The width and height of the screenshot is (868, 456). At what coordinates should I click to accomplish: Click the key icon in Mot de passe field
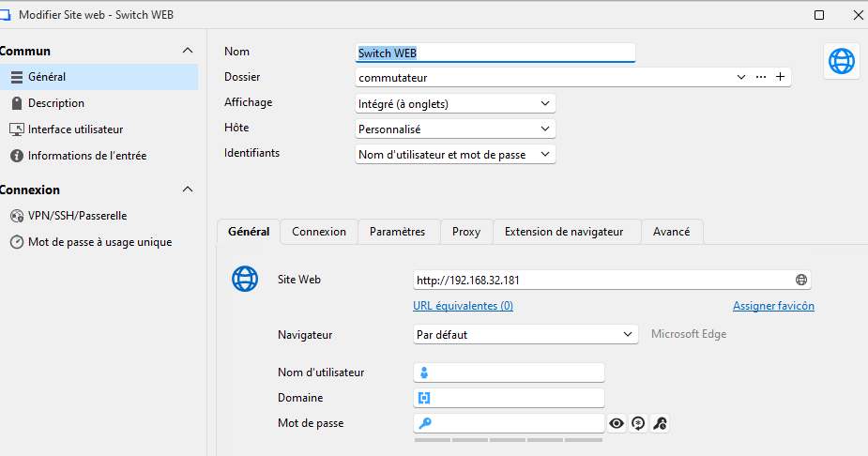[x=424, y=423]
